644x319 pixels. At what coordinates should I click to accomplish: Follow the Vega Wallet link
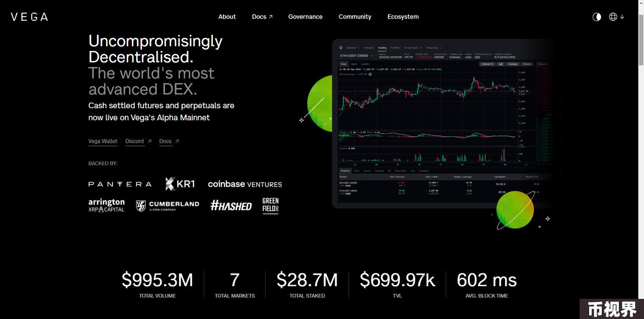pos(103,141)
